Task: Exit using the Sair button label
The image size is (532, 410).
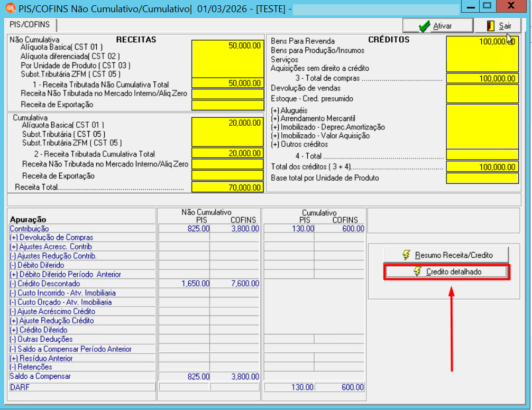Action: click(505, 26)
